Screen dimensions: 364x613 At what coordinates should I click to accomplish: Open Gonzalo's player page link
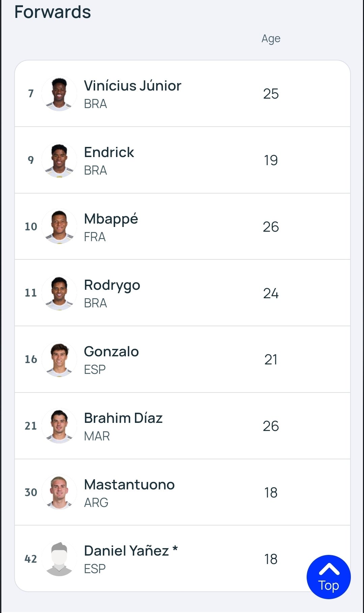[111, 352]
